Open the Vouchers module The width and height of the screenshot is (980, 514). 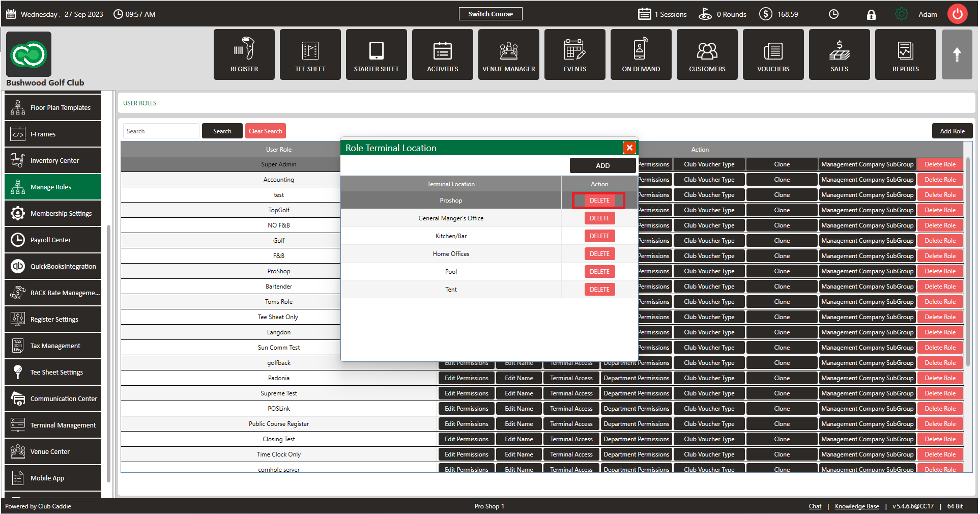(x=773, y=54)
